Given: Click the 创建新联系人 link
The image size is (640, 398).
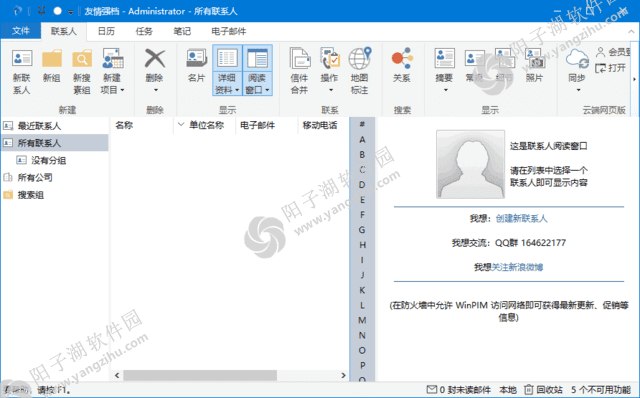Looking at the screenshot, I should pos(521,218).
